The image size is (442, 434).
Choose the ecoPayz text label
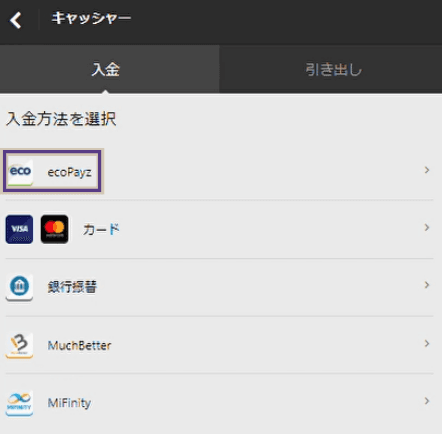[69, 172]
